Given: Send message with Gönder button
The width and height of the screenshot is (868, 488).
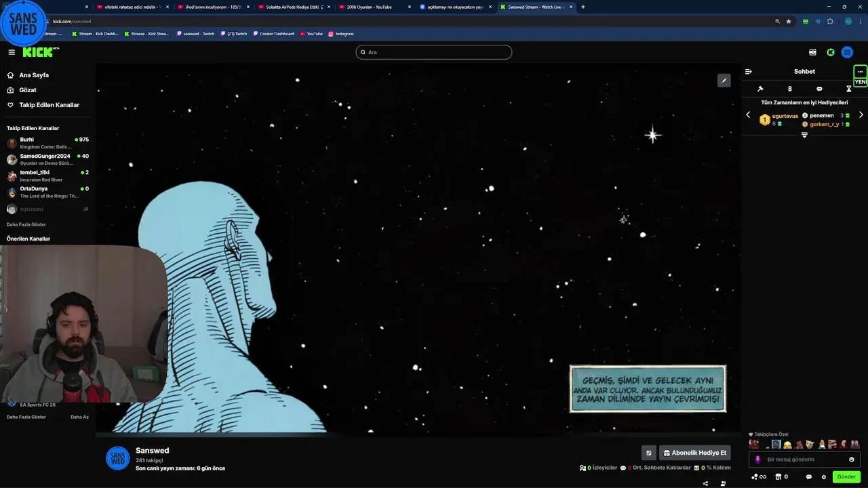Looking at the screenshot, I should tap(846, 476).
